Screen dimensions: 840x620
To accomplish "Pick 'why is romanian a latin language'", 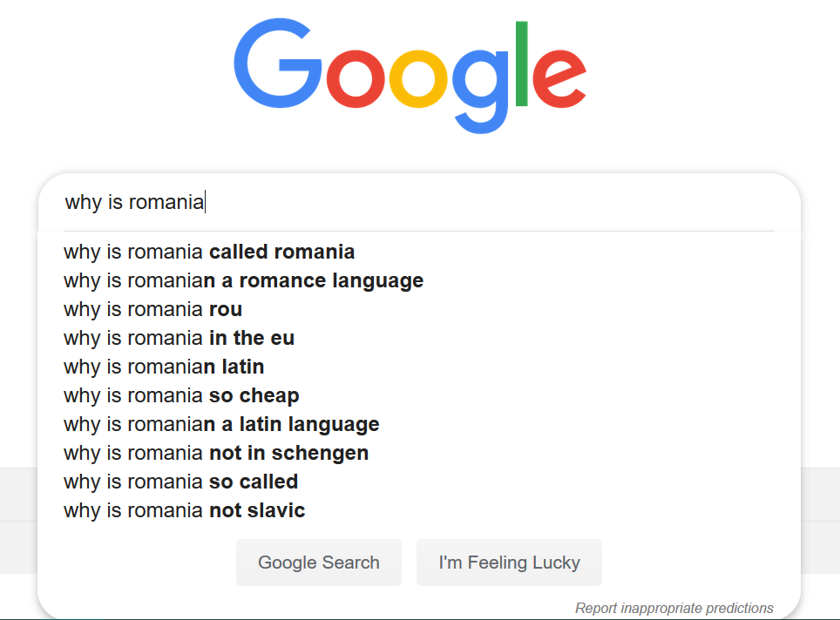I will 221,424.
